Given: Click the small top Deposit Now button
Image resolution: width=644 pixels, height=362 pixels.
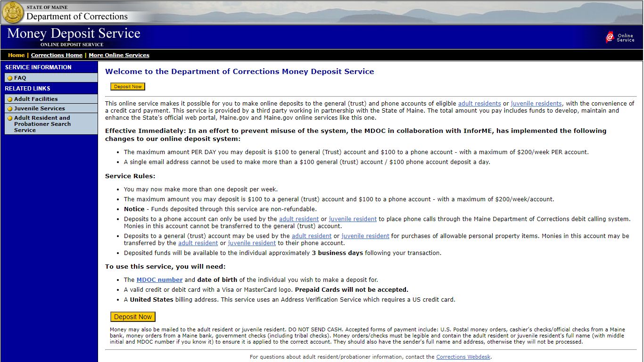Looking at the screenshot, I should [x=128, y=87].
